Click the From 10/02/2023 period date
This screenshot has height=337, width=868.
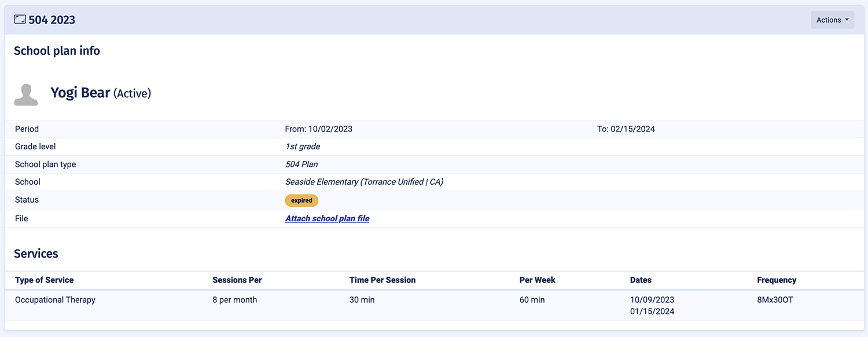[x=319, y=129]
